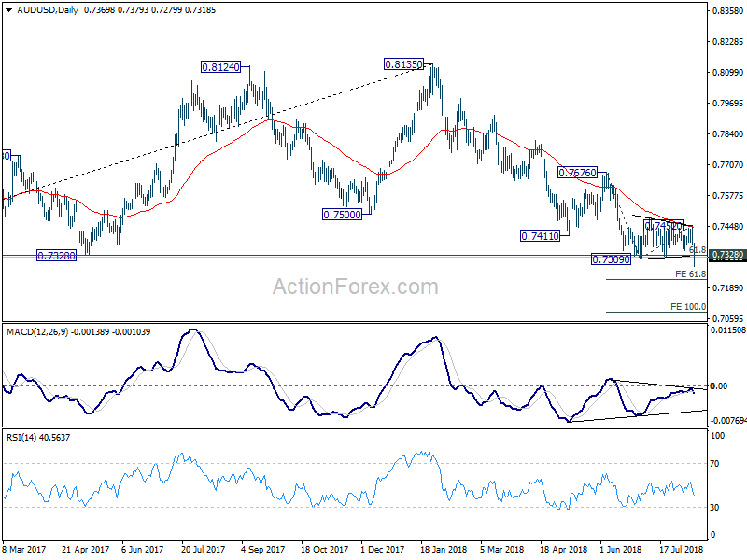The width and height of the screenshot is (747, 560).
Task: Click the 18 Jan 2018 date label
Action: pos(444,549)
